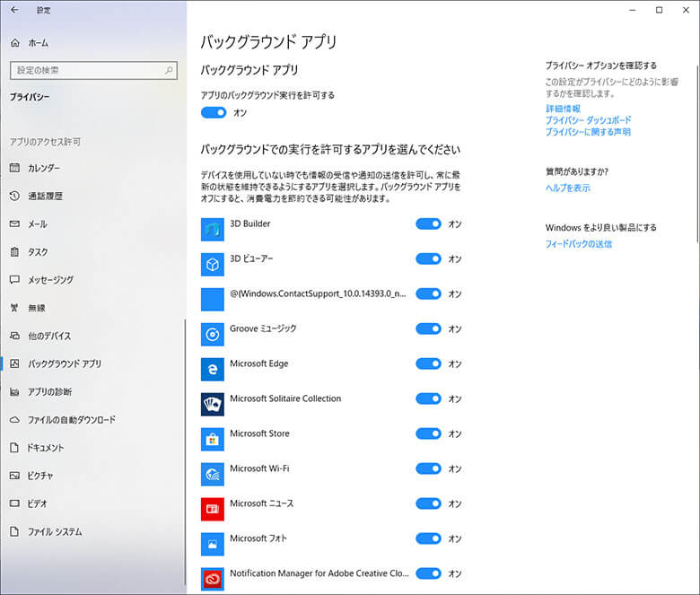
Task: Disable Microsoft ニュース background toggle
Action: click(429, 503)
